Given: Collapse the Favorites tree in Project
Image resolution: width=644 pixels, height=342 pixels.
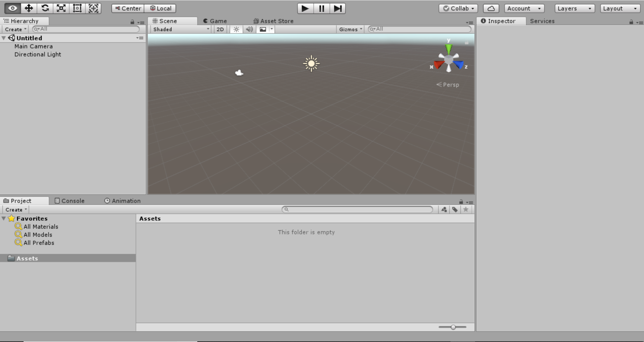Looking at the screenshot, I should [4, 218].
